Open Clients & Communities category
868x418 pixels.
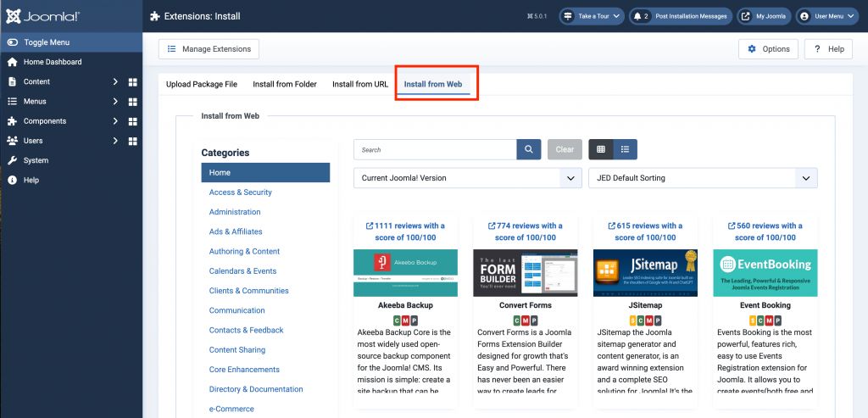pos(248,291)
